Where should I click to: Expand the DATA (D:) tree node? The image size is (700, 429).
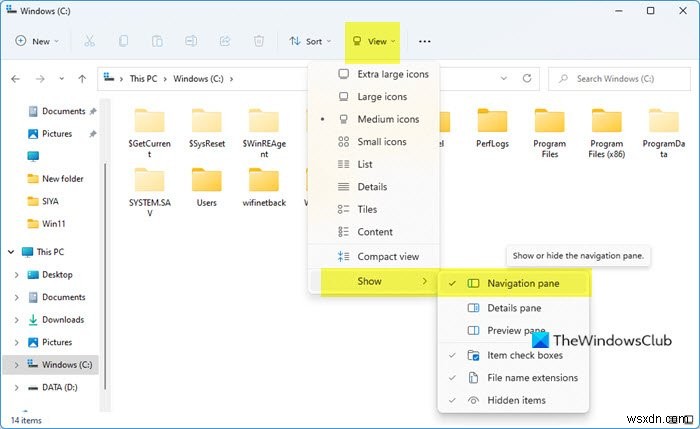[x=17, y=387]
